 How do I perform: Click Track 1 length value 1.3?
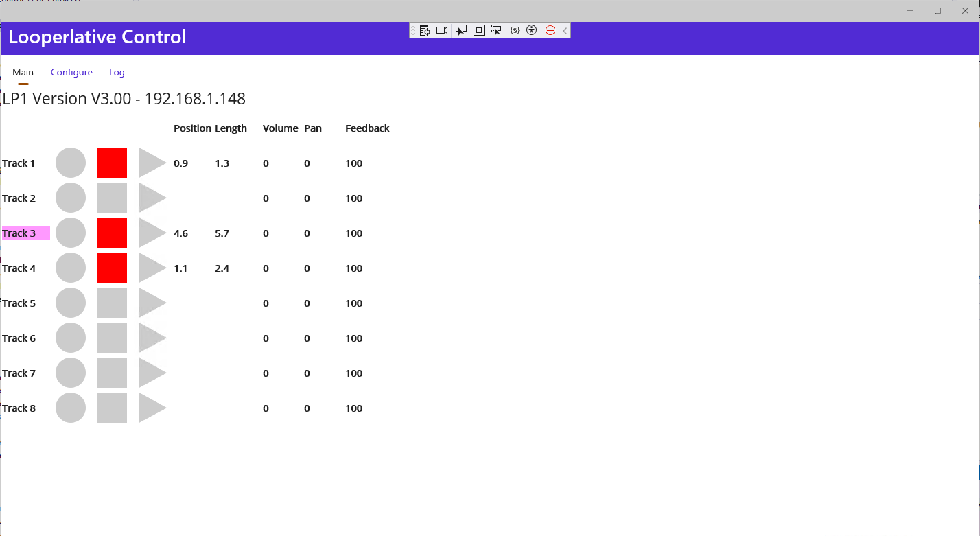coord(222,163)
